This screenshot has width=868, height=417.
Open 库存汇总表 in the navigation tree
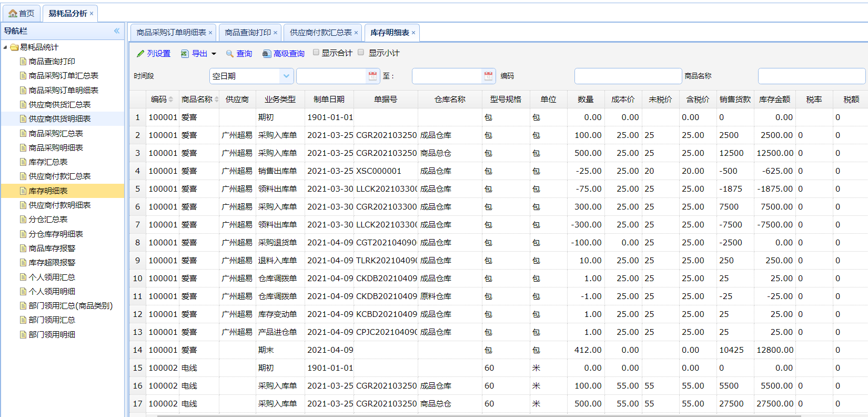[x=48, y=162]
